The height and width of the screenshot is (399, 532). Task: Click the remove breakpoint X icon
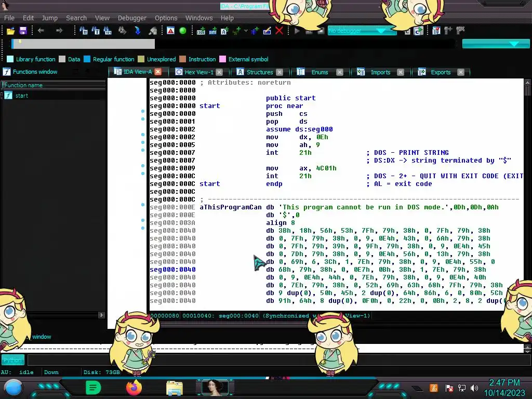pyautogui.click(x=460, y=31)
